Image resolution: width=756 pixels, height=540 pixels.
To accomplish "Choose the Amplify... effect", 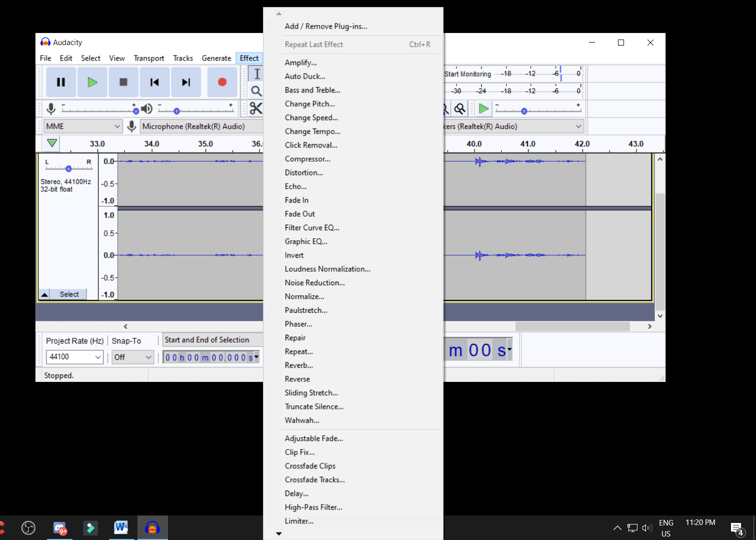I will click(x=353, y=63).
